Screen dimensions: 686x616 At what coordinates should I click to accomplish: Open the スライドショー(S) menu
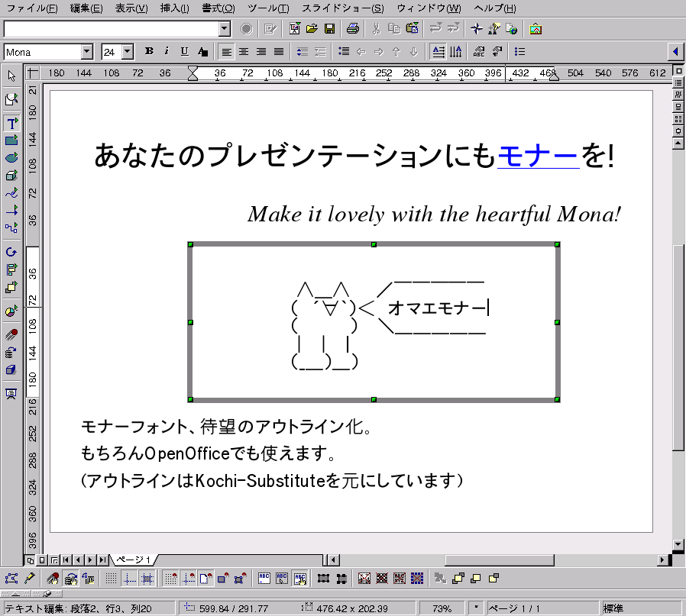click(x=343, y=8)
